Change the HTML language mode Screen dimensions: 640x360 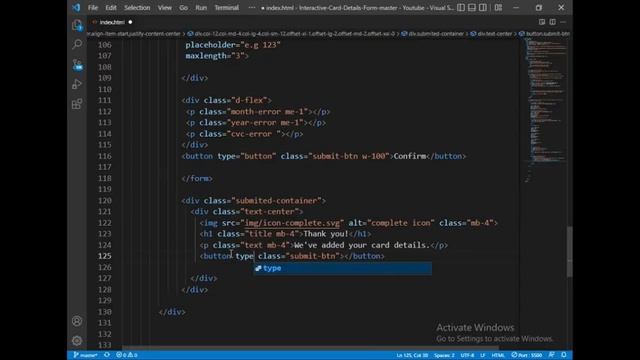pos(498,355)
